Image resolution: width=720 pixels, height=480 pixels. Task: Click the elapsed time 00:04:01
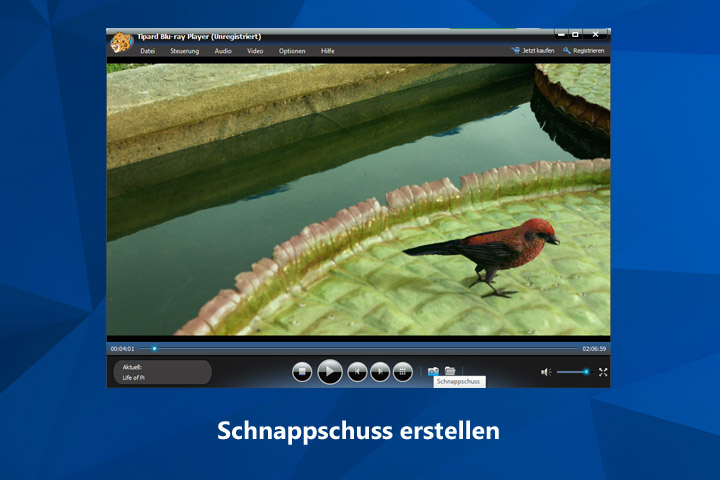pyautogui.click(x=122, y=349)
